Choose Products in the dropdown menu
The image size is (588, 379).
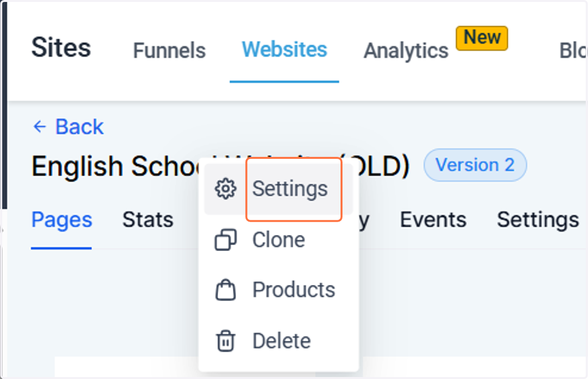[x=278, y=290]
